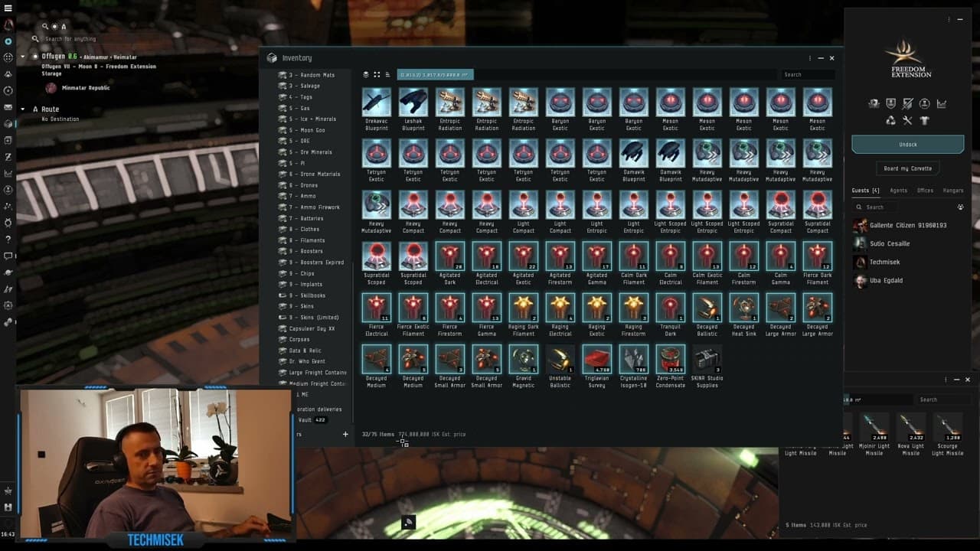980x551 pixels.
Task: Select the Zero-Point Condensate stack
Action: pos(671,367)
